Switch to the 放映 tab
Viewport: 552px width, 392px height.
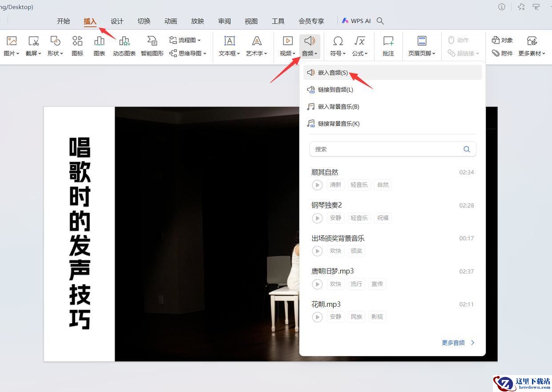[x=197, y=21]
